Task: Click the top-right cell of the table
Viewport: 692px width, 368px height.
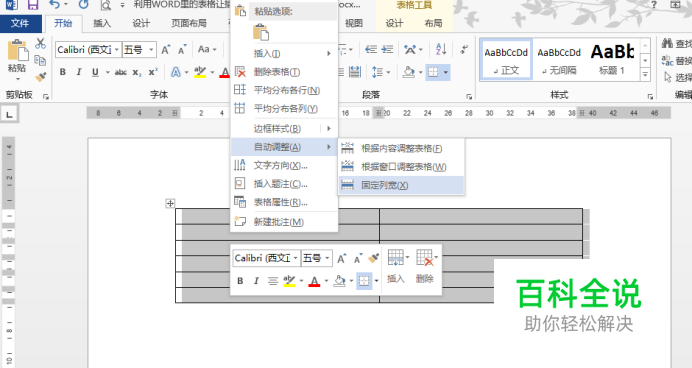Action: click(x=481, y=216)
